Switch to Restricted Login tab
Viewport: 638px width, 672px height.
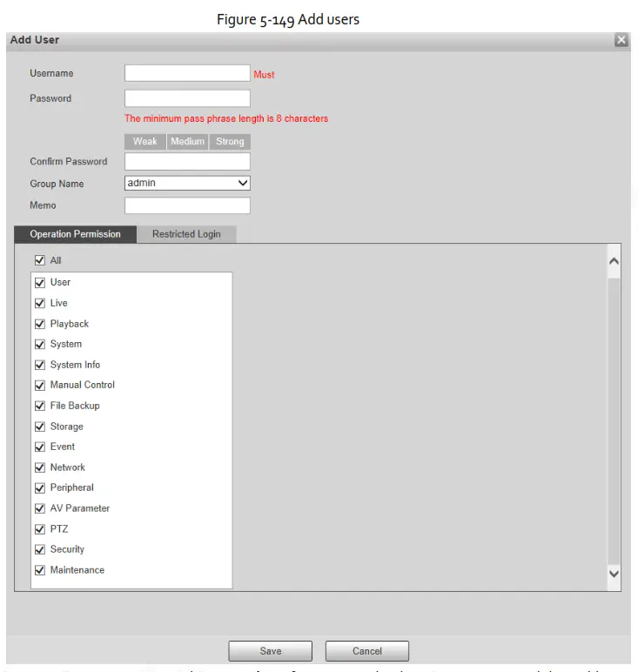point(186,234)
